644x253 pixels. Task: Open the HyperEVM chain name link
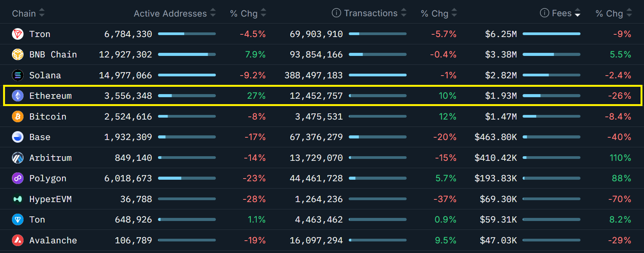(50, 199)
